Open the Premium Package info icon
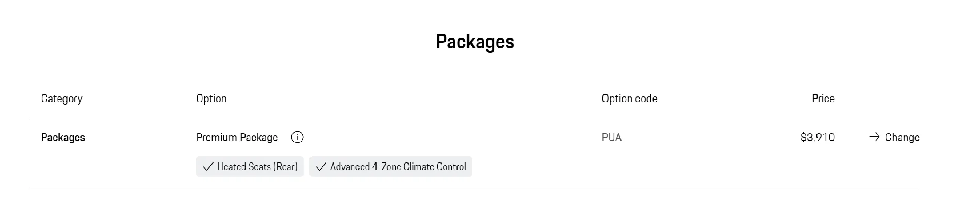This screenshot has height=212, width=980. 297,137
